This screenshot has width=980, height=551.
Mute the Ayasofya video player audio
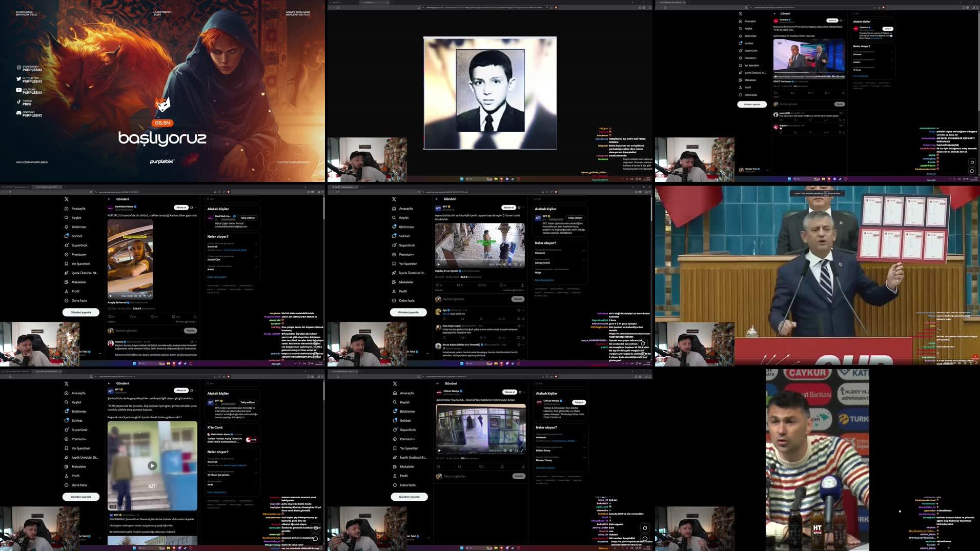504,264
